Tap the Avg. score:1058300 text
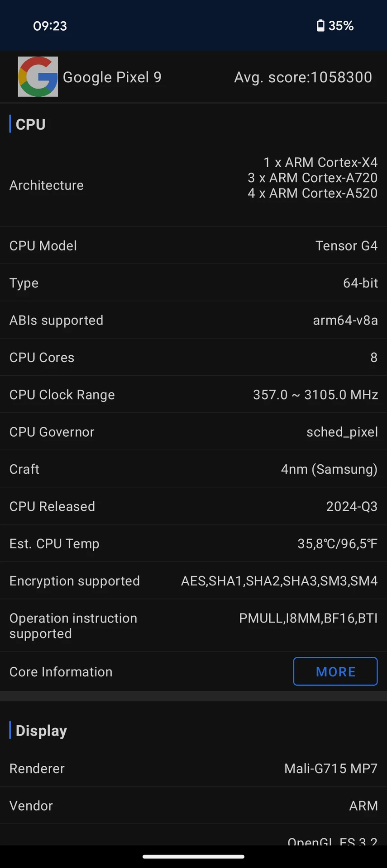 tap(303, 77)
